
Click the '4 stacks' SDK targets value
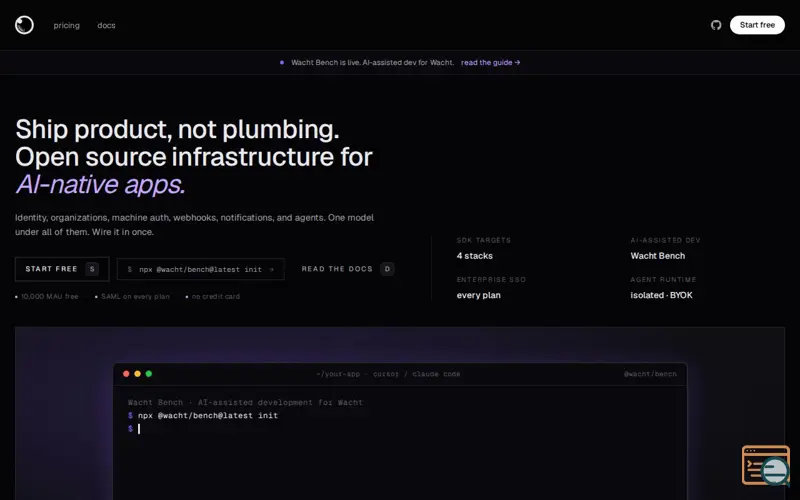click(474, 256)
